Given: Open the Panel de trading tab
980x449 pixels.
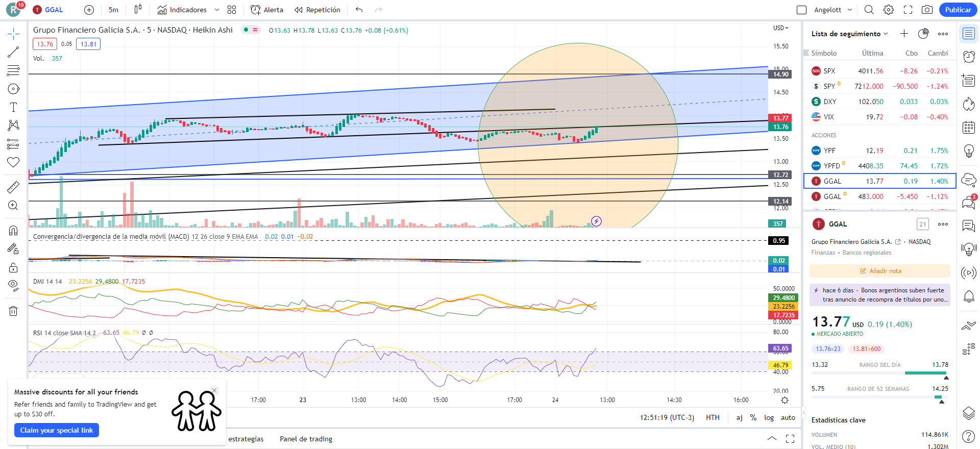Looking at the screenshot, I should pos(306,439).
